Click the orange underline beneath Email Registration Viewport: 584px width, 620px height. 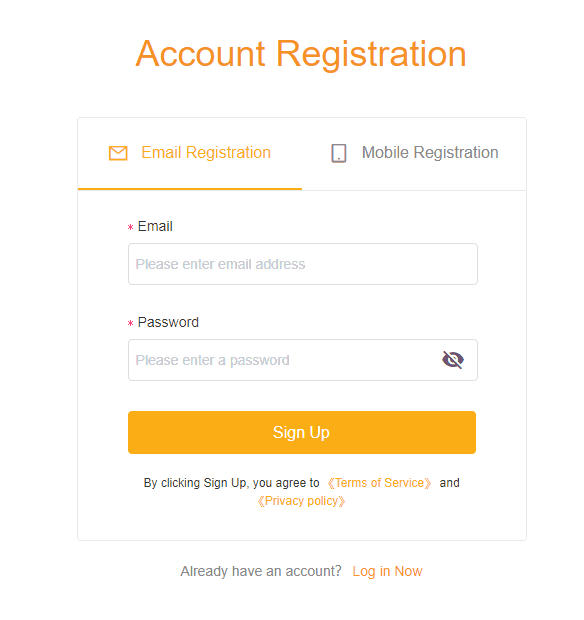(x=190, y=189)
